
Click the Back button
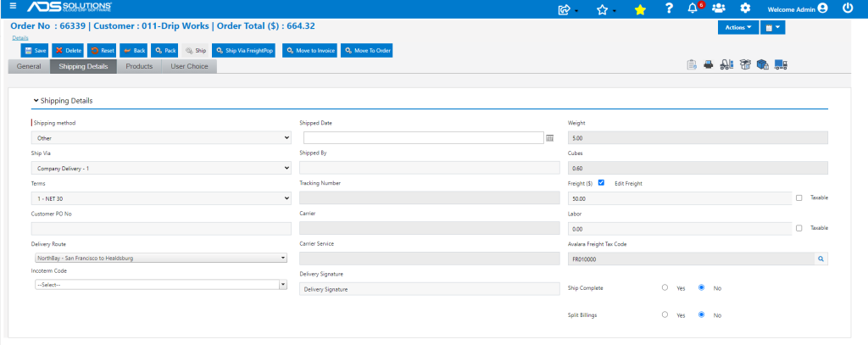point(133,50)
